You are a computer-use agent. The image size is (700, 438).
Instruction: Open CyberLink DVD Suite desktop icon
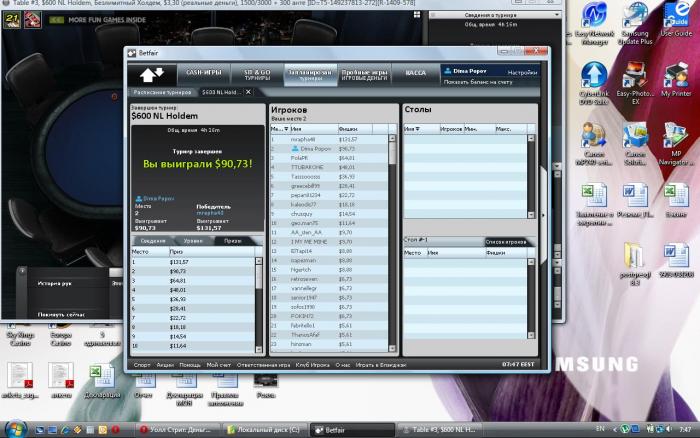coord(594,83)
